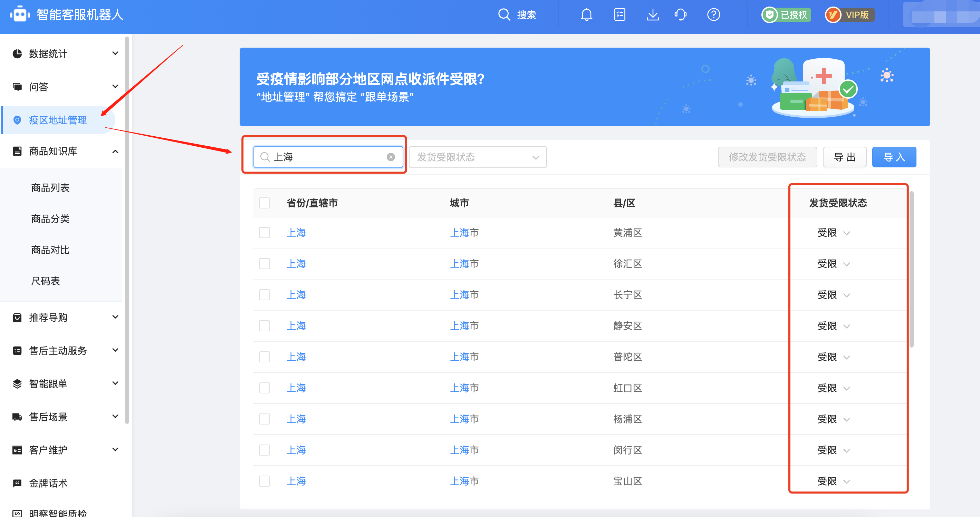Open 商品对比 submenu item

(x=50, y=250)
